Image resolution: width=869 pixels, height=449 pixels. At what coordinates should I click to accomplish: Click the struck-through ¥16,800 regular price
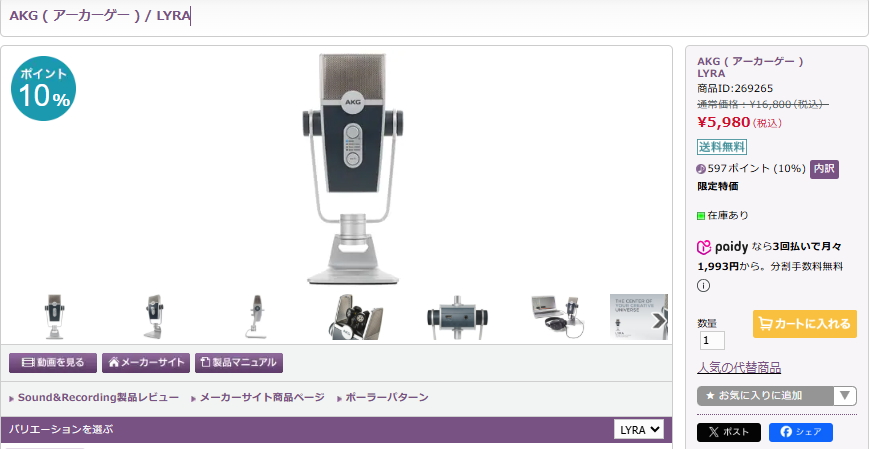tap(763, 104)
